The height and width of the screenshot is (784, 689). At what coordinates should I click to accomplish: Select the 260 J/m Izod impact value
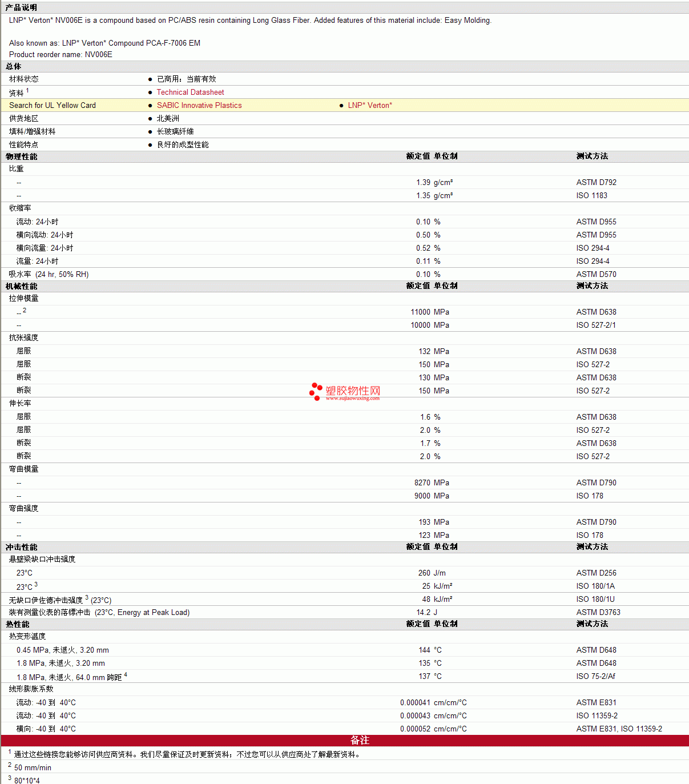click(432, 573)
